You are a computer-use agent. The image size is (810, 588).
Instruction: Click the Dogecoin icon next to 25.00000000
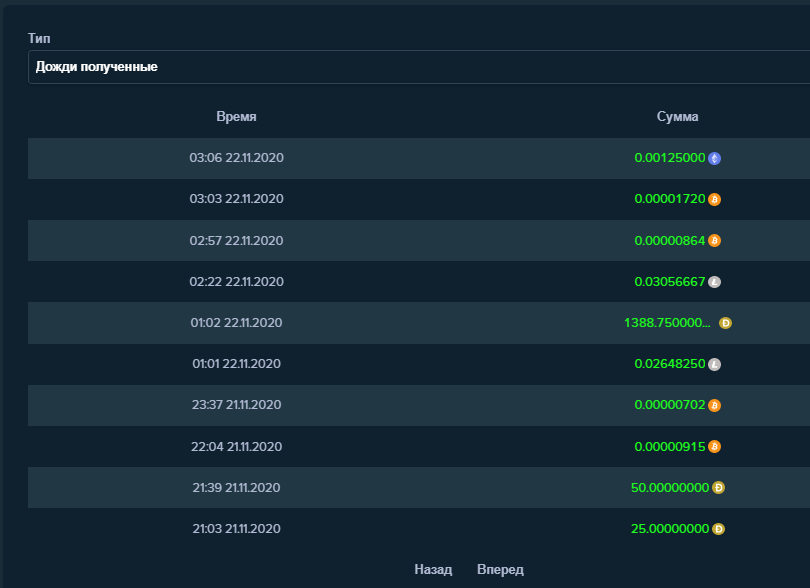coord(718,529)
